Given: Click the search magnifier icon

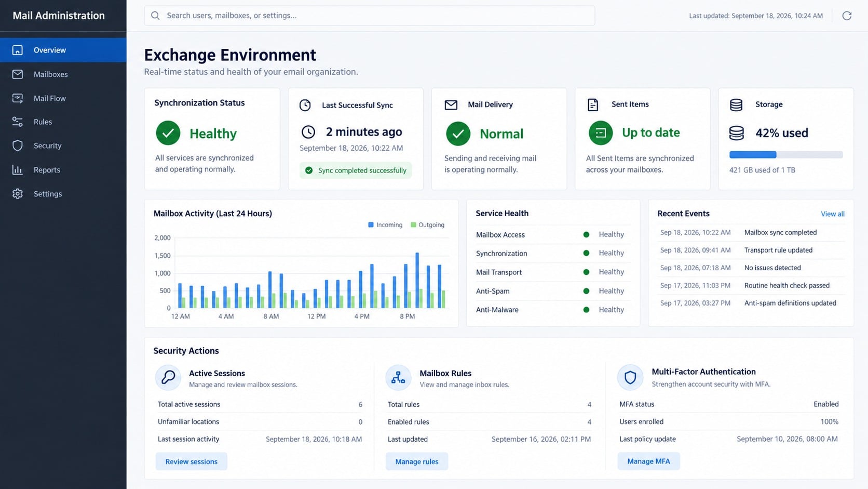Looking at the screenshot, I should [155, 16].
